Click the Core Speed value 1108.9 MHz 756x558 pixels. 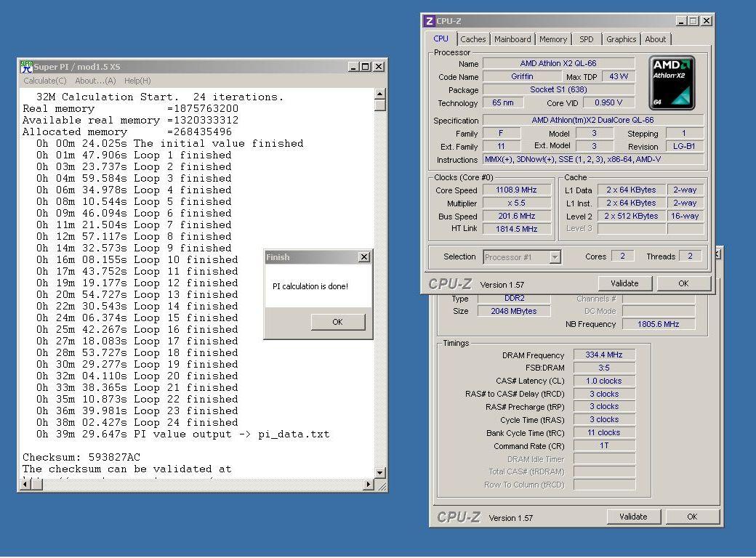tap(516, 190)
